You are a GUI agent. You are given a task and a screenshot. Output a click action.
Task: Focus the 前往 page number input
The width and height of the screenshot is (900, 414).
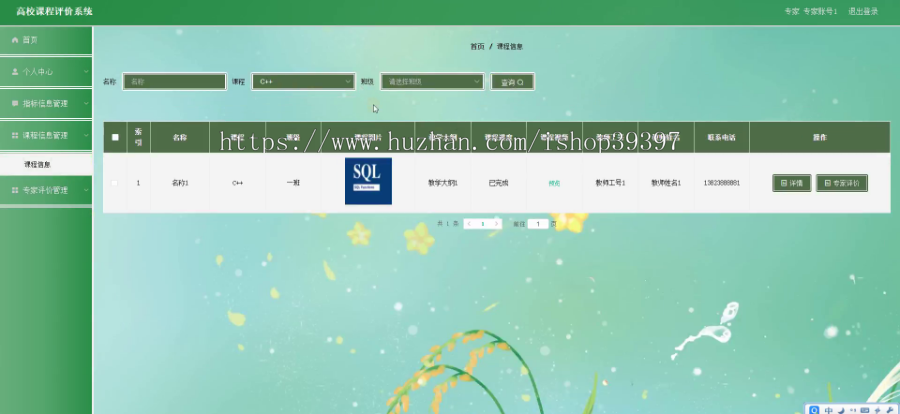coord(538,224)
